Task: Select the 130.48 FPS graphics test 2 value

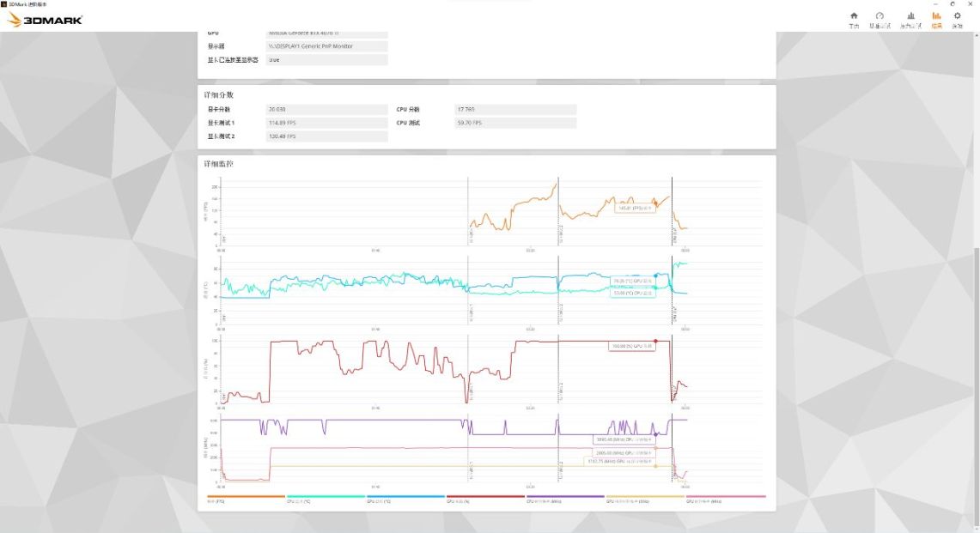Action: tap(327, 136)
